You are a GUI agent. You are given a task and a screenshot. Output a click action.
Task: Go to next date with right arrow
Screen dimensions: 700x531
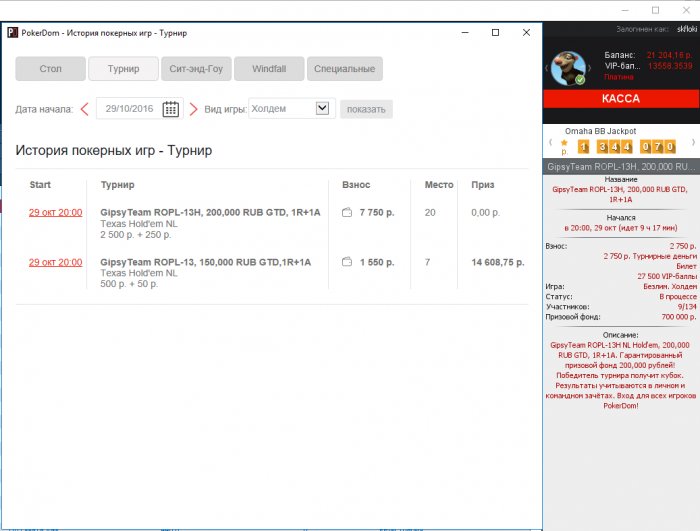193,109
